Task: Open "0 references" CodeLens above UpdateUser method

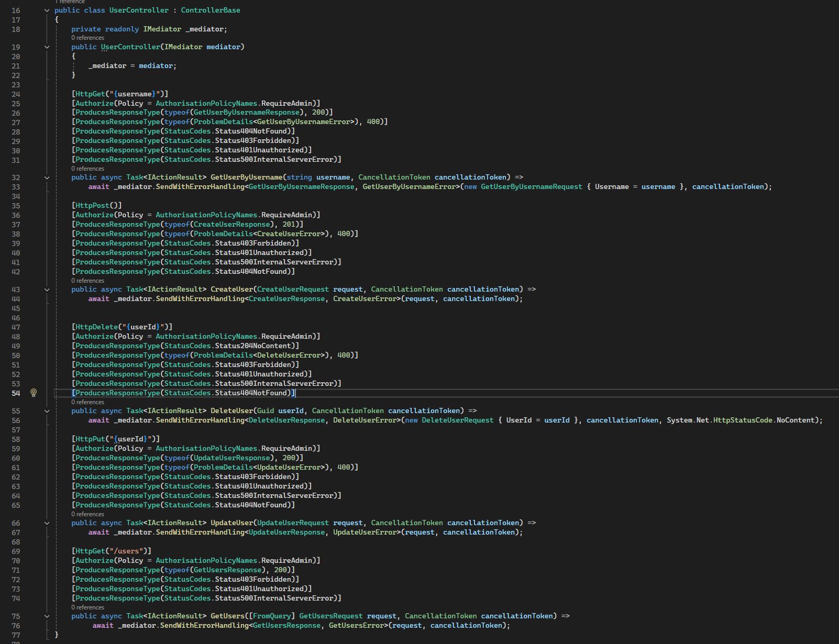Action: [x=87, y=514]
